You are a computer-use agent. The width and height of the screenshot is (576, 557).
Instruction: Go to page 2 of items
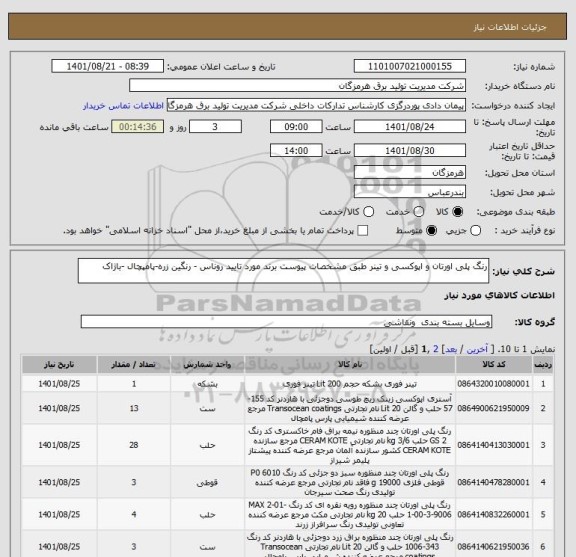click(x=436, y=349)
